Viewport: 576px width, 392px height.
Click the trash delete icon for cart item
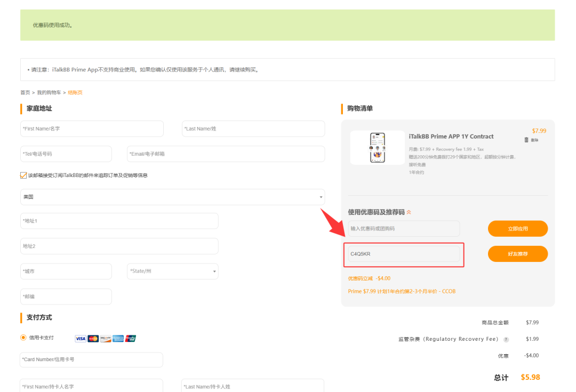tap(526, 140)
